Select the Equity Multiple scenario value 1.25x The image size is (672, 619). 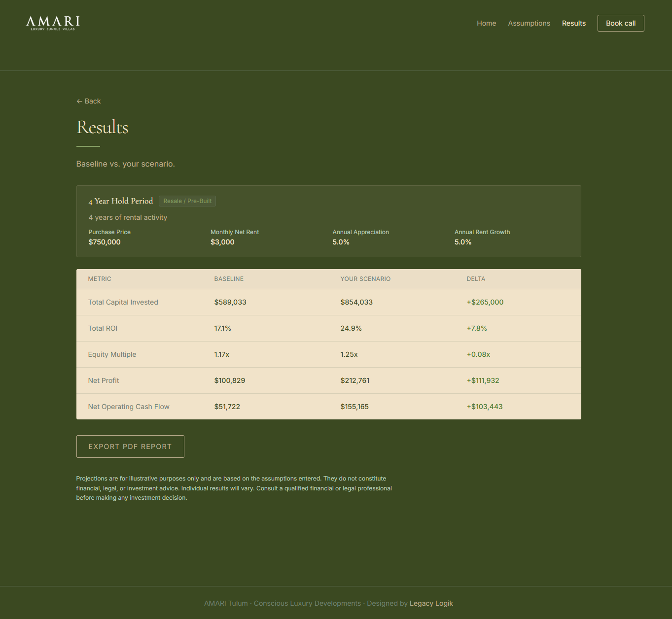tap(349, 354)
